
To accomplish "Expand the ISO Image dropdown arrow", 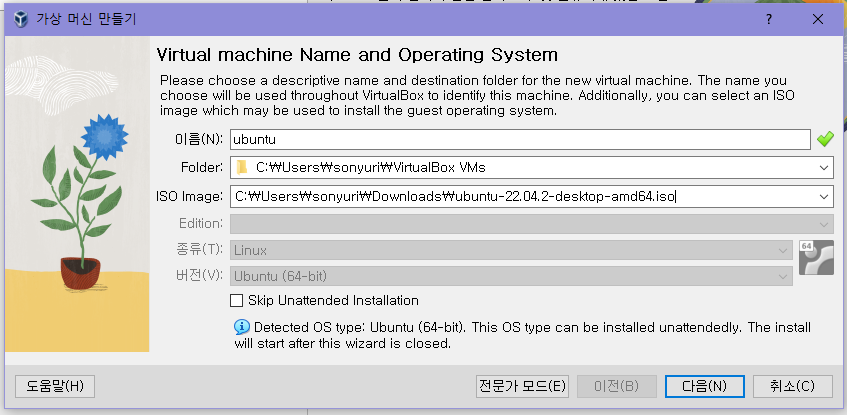I will coord(823,197).
